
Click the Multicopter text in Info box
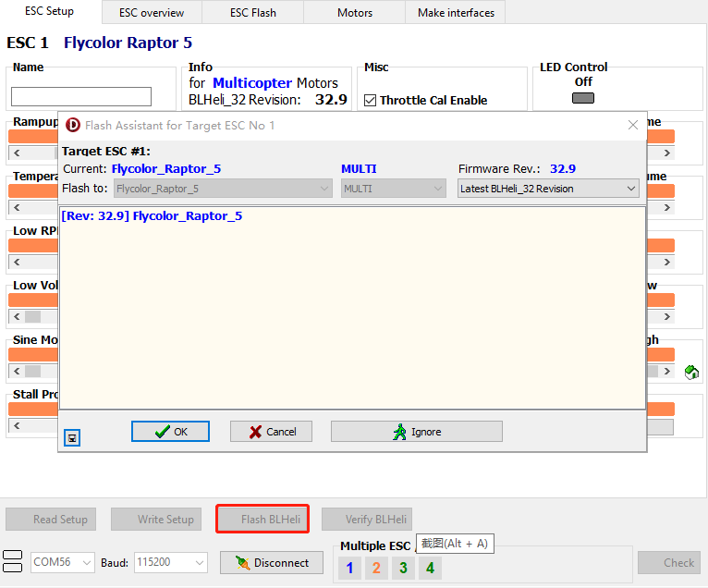pos(252,83)
